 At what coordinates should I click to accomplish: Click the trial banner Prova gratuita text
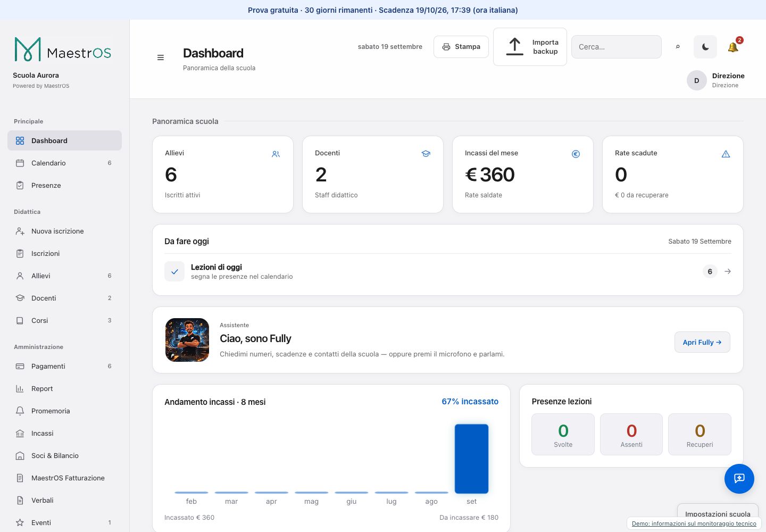pos(383,10)
